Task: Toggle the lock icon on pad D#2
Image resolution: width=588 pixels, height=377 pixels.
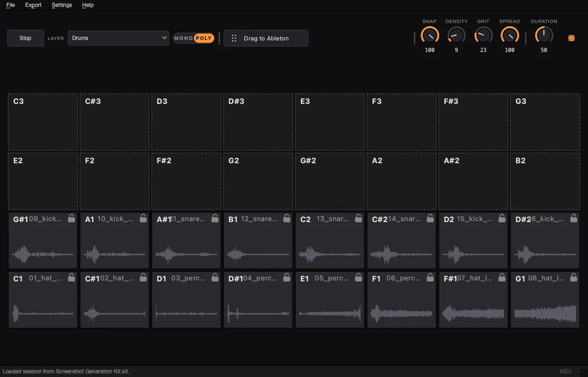Action: click(573, 218)
